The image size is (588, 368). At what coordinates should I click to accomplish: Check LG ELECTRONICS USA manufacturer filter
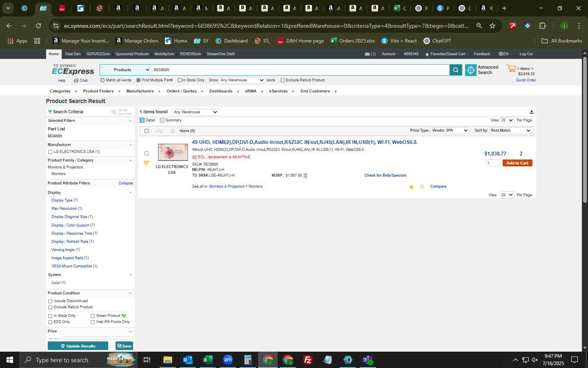(50, 152)
